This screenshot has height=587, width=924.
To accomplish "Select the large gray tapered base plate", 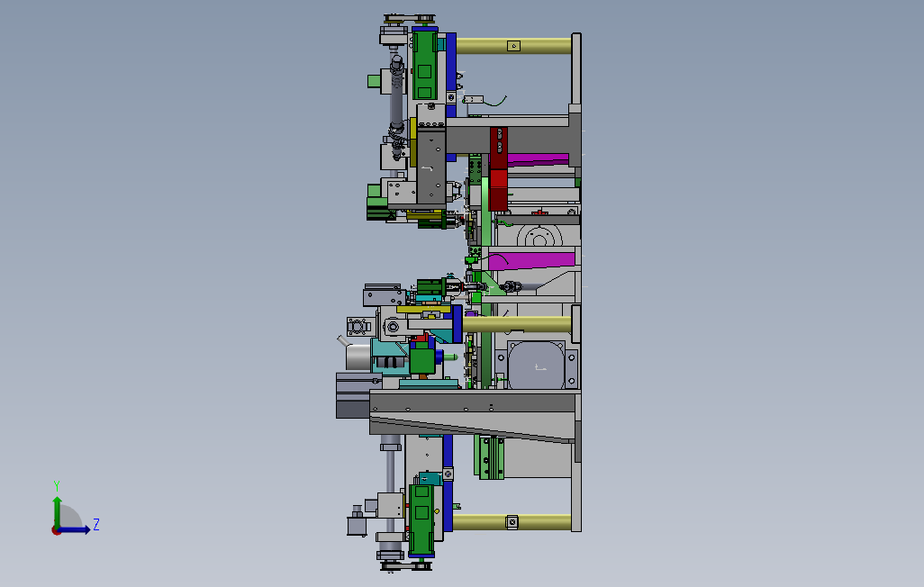I will [472, 416].
